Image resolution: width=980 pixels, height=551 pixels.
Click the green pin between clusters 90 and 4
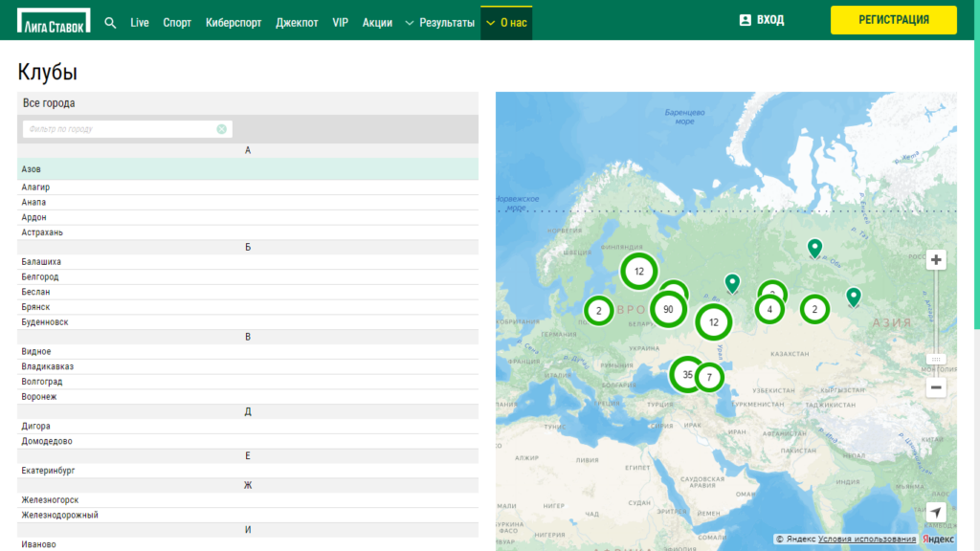click(x=732, y=283)
